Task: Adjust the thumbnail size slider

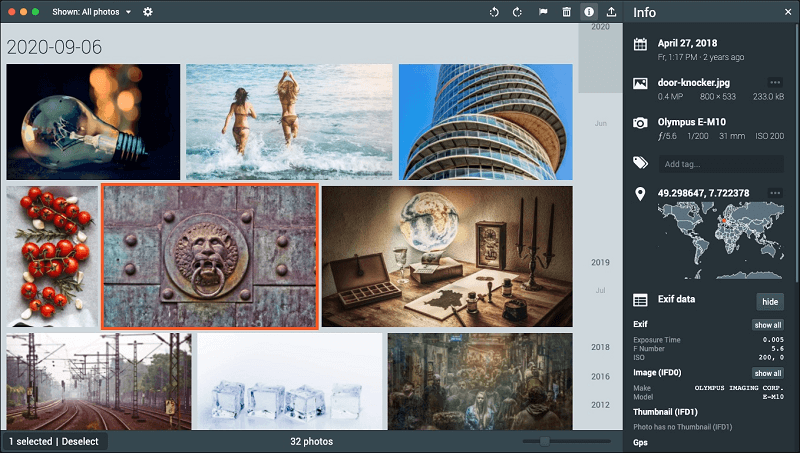Action: (544, 441)
